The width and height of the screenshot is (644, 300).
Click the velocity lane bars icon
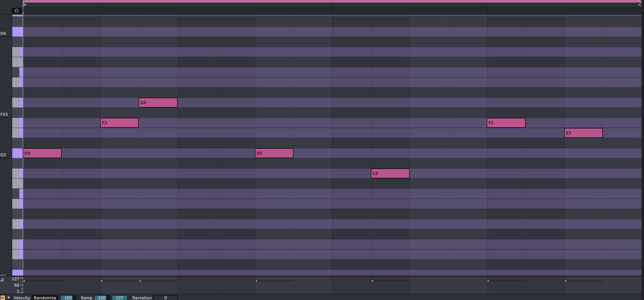click(2, 279)
